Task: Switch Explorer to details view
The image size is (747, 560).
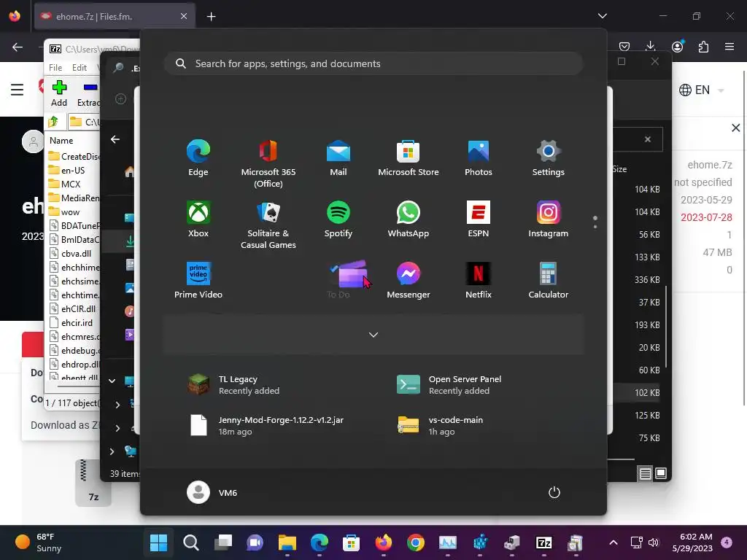Action: click(645, 473)
